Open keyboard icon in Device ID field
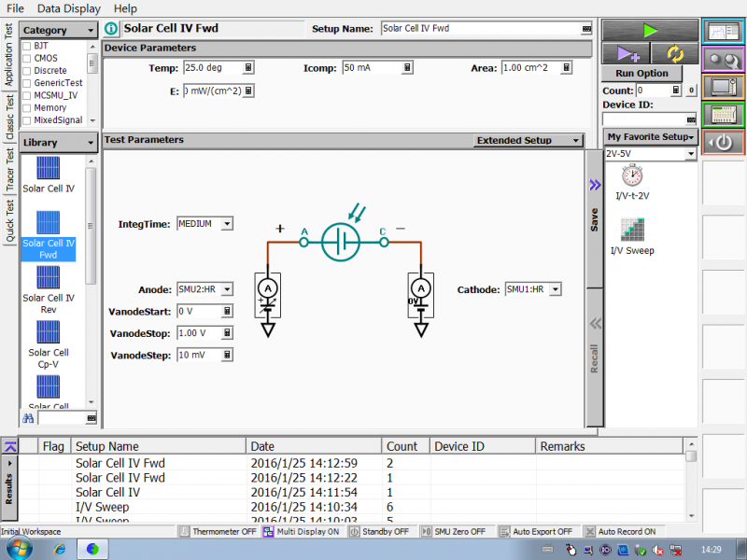Viewport: 747px width, 560px height. (x=691, y=119)
